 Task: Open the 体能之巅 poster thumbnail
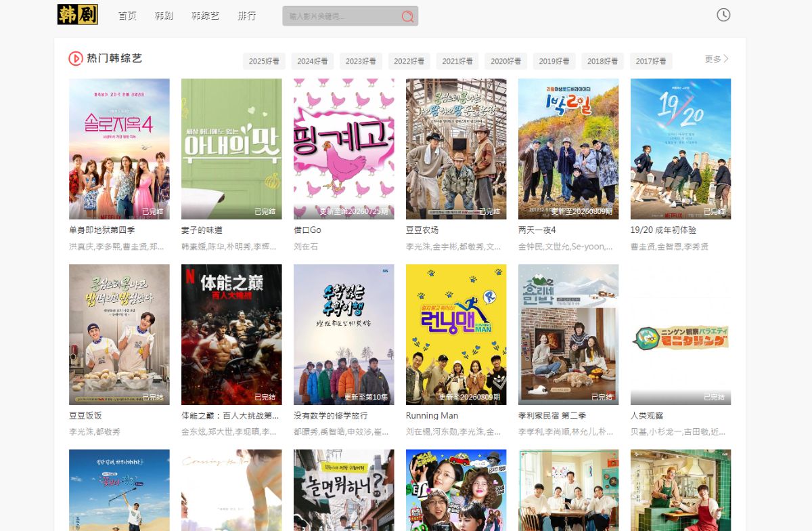(x=231, y=334)
